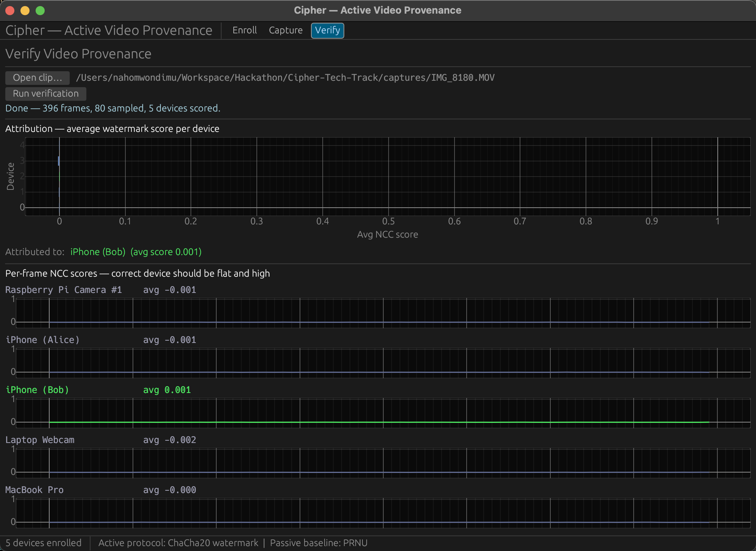
Task: Click the red close window button
Action: coord(10,11)
